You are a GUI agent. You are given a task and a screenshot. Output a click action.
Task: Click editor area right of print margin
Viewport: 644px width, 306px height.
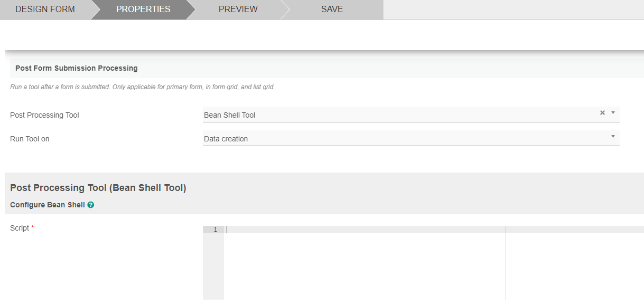[x=573, y=264]
